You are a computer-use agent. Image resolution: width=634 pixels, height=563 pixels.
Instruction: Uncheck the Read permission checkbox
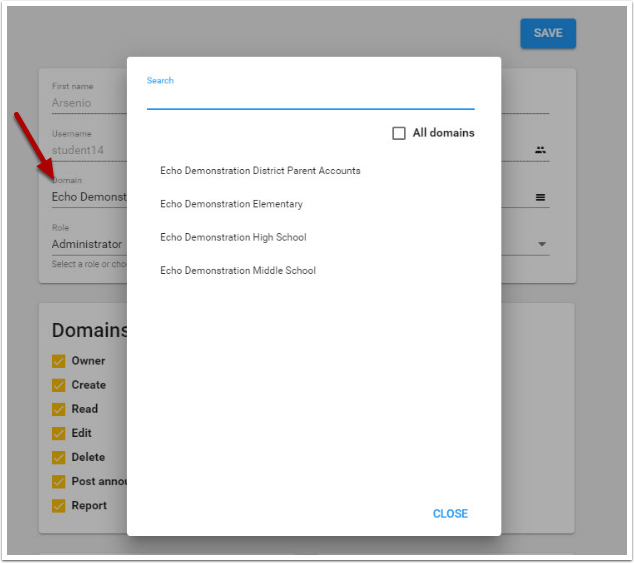[59, 409]
